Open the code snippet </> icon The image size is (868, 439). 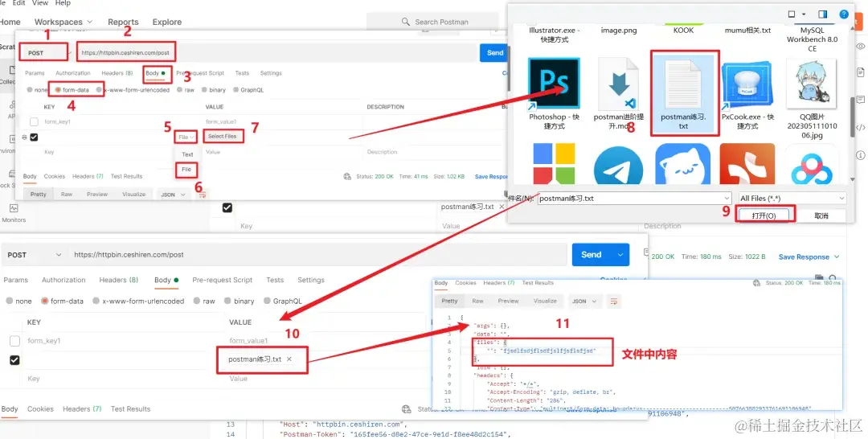point(860,127)
